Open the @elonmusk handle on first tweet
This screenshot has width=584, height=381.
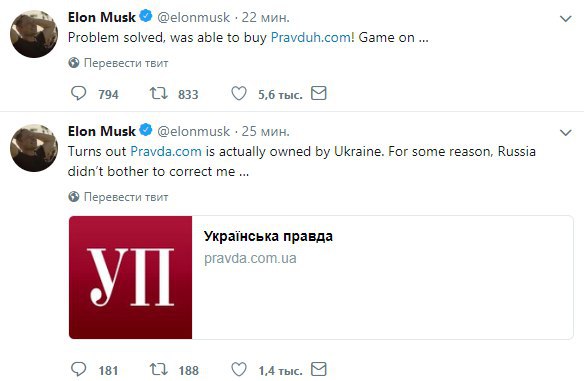point(194,18)
